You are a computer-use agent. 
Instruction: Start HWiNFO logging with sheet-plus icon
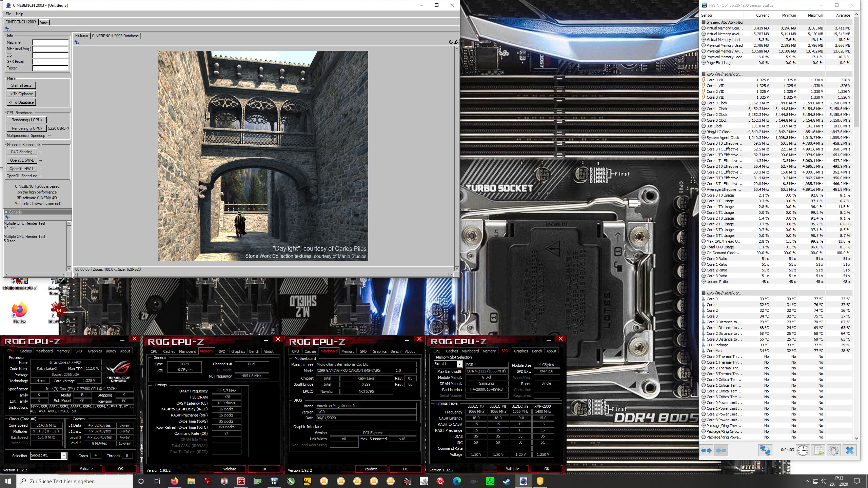(x=818, y=450)
